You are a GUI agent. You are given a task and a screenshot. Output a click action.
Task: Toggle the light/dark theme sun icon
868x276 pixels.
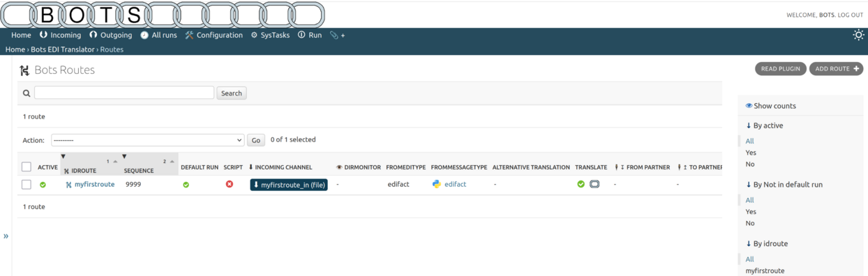pyautogui.click(x=859, y=35)
